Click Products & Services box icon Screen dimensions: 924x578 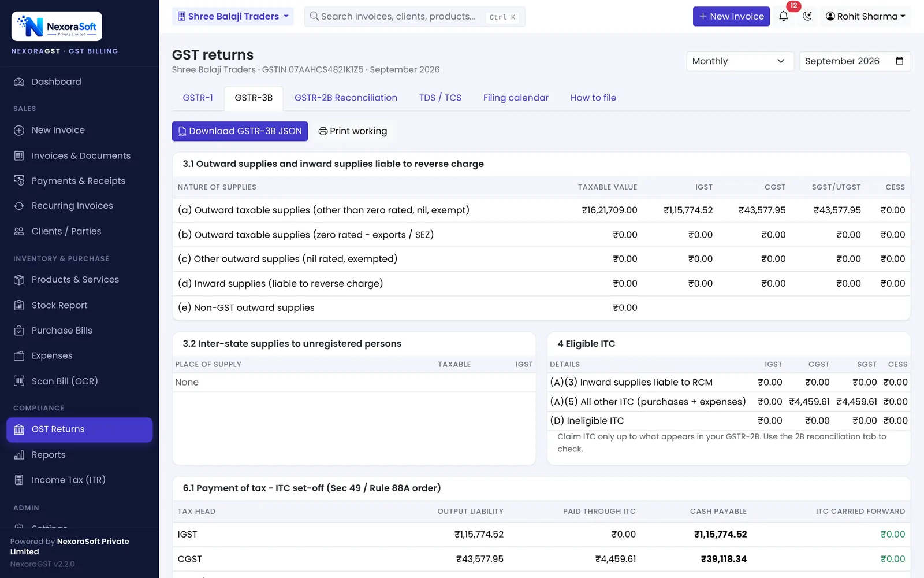[x=19, y=280]
